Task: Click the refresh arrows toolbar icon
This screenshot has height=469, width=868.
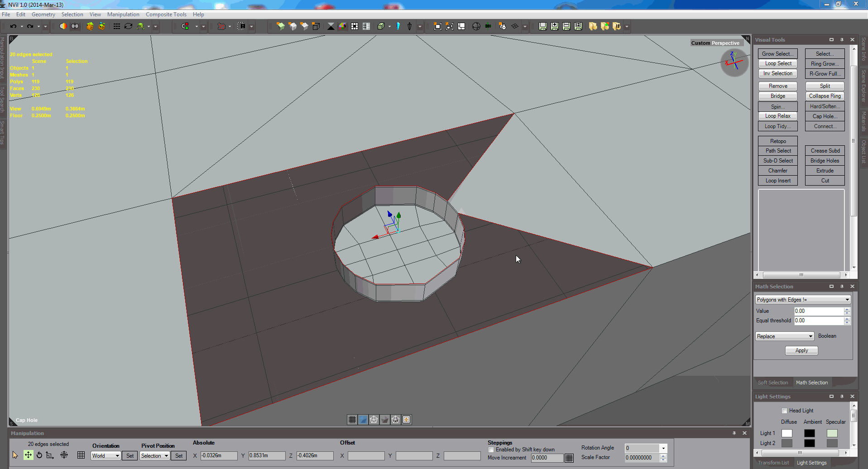Action: 129,26
